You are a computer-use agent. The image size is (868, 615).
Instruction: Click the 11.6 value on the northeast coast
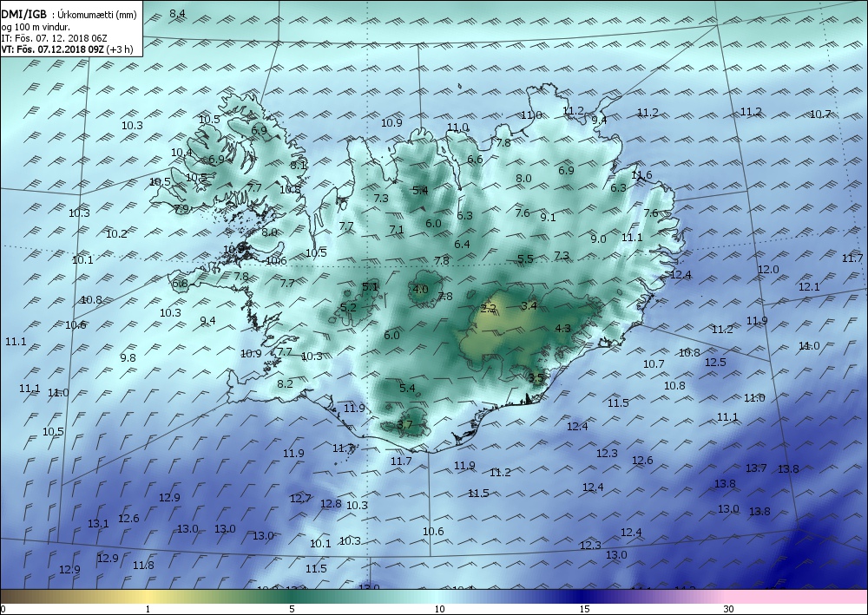[x=641, y=175]
